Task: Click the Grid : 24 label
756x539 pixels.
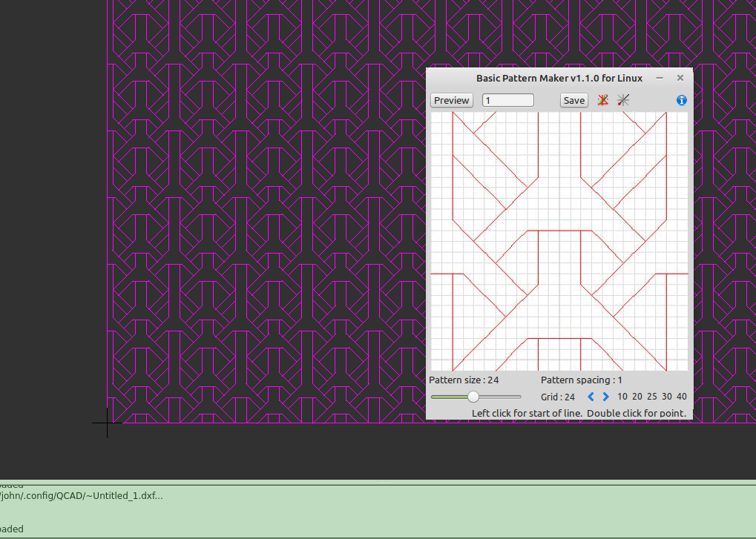Action: (x=556, y=397)
